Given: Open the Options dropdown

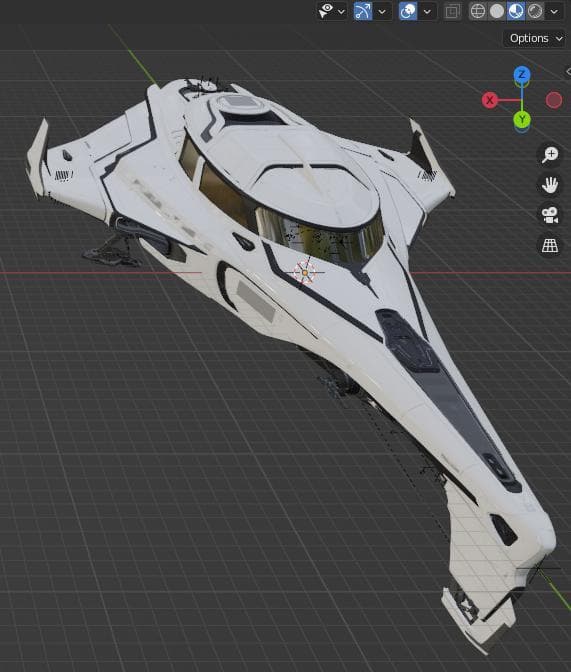Looking at the screenshot, I should tap(535, 39).
